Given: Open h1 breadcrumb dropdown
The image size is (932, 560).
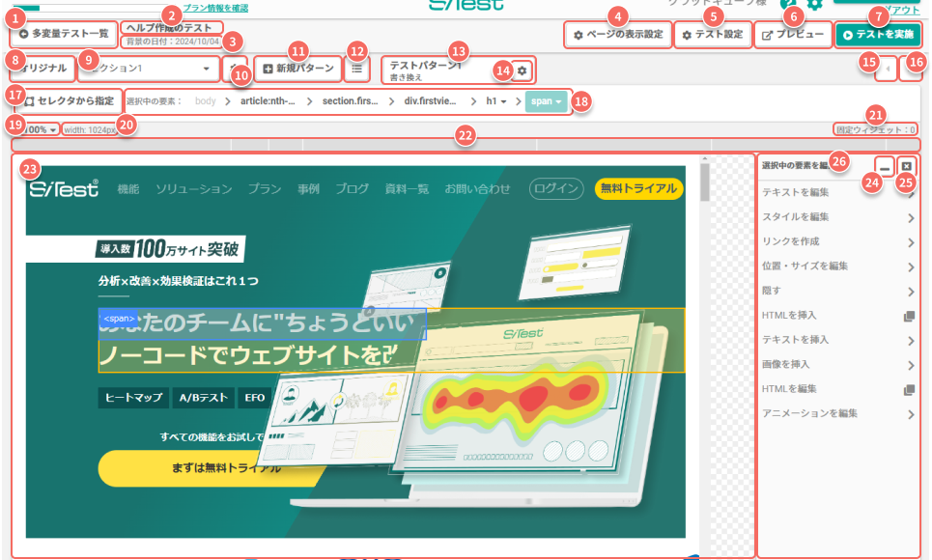Looking at the screenshot, I should click(x=496, y=101).
